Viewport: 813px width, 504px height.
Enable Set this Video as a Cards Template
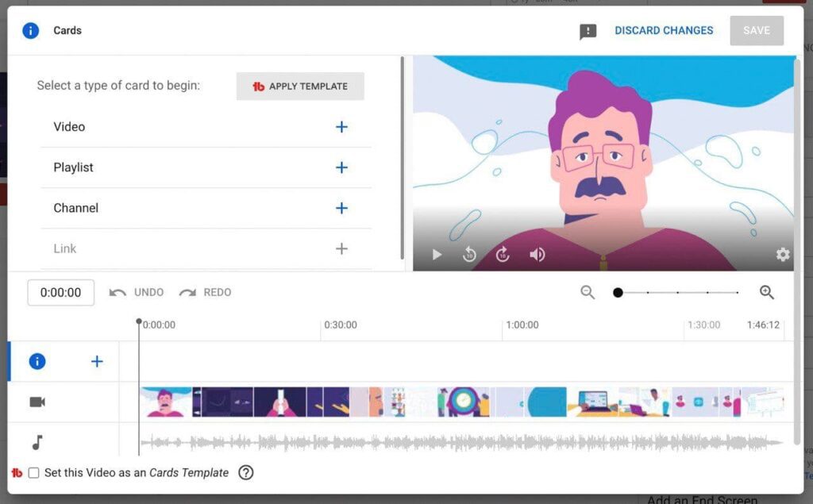[34, 472]
